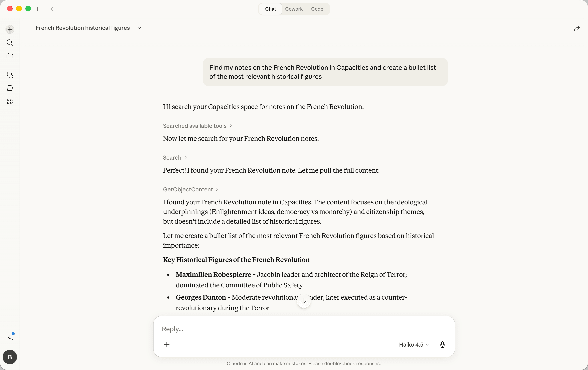Toggle the sidebar panel

[x=39, y=9]
